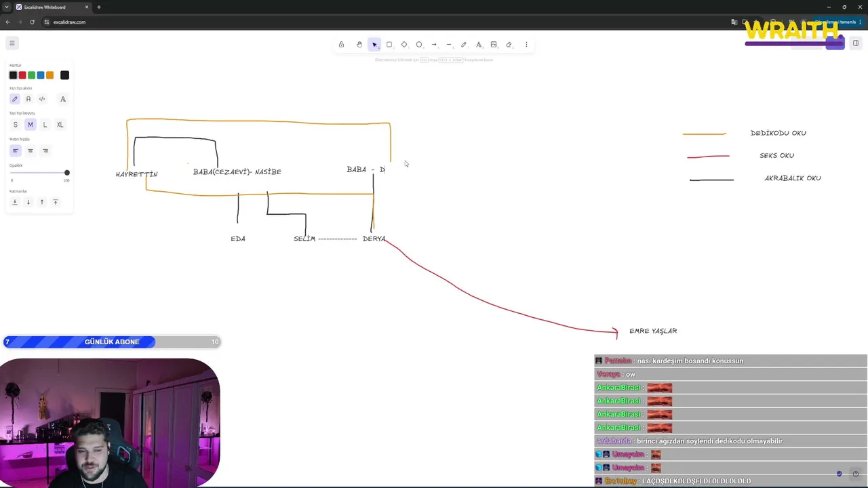Pick the red stroke color swatch

22,75
